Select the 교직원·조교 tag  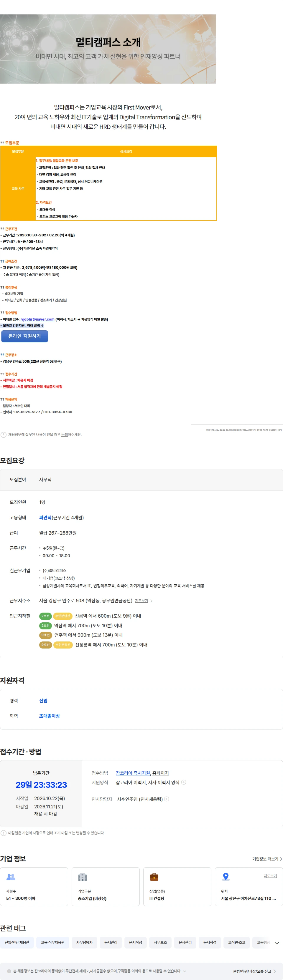[236, 942]
